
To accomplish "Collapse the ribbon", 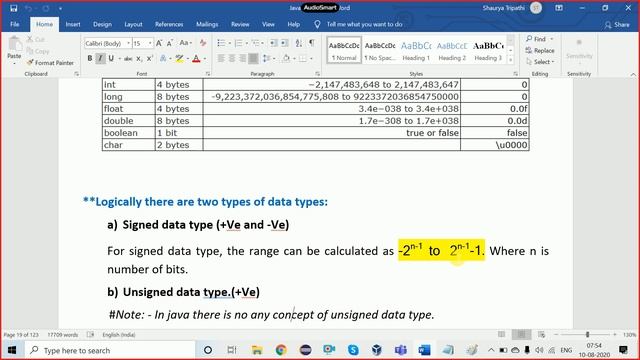I will tap(633, 74).
